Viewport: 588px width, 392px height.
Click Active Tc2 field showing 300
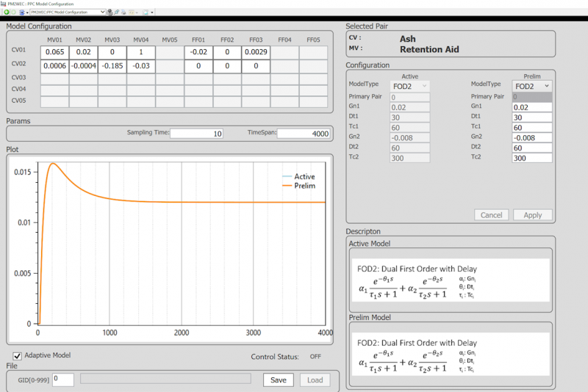click(410, 158)
